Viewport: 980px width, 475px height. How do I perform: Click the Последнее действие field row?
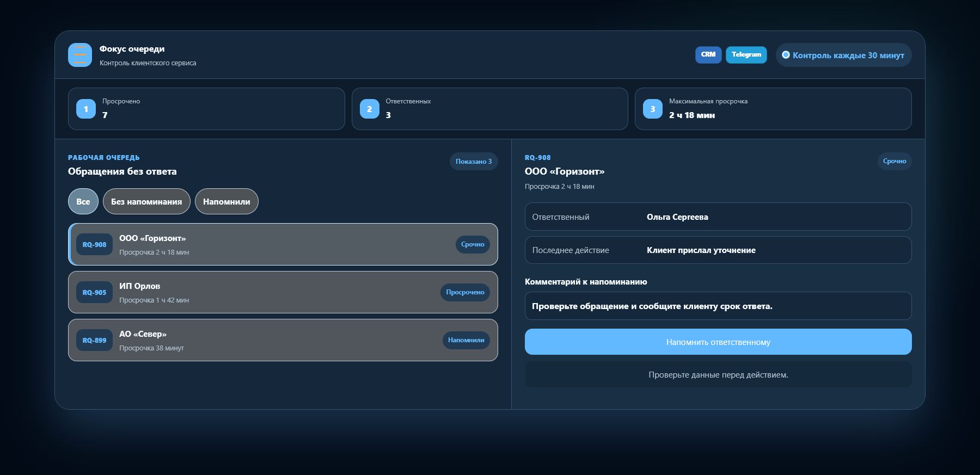718,250
